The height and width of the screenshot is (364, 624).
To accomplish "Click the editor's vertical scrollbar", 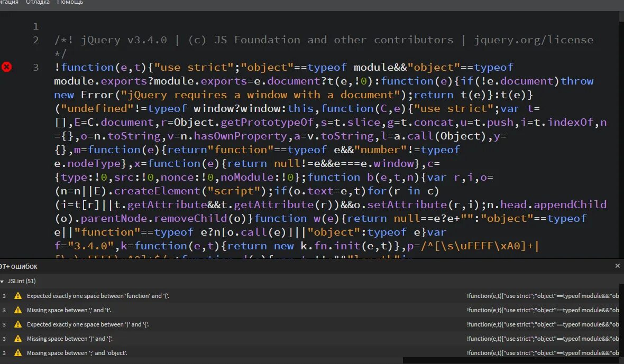I will (x=621, y=135).
